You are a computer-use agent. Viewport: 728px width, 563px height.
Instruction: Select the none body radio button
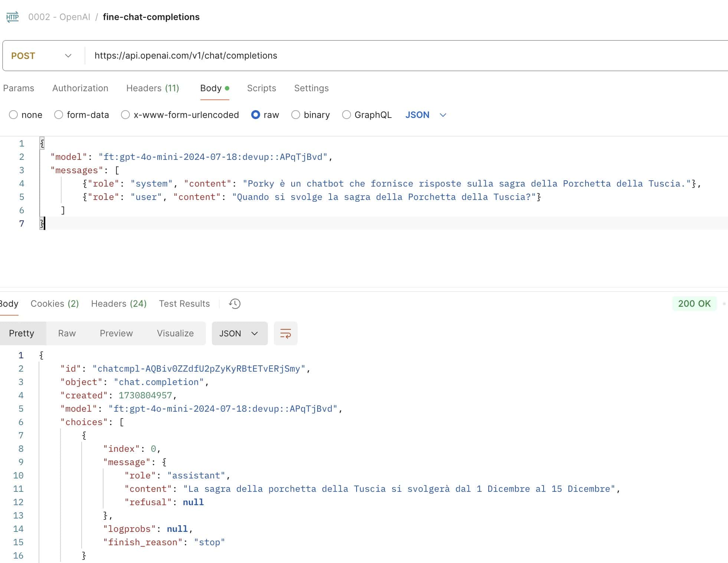(x=13, y=115)
